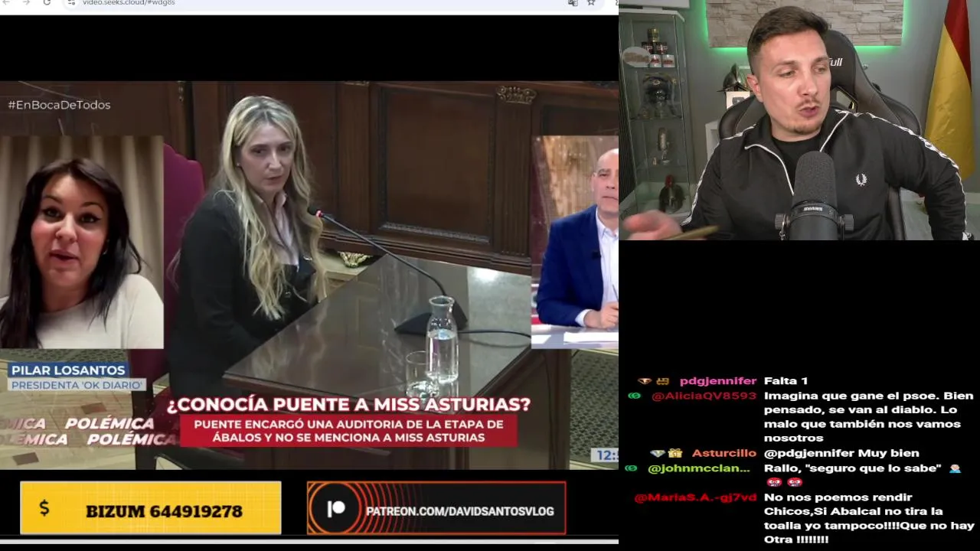Click message "No nos poemos rendir Chicos"

pos(869,518)
